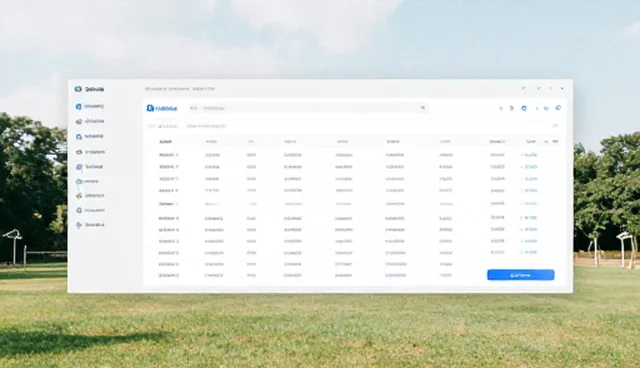Open the first sidebar entry under the logo
The height and width of the screenshot is (368, 640).
coord(90,106)
